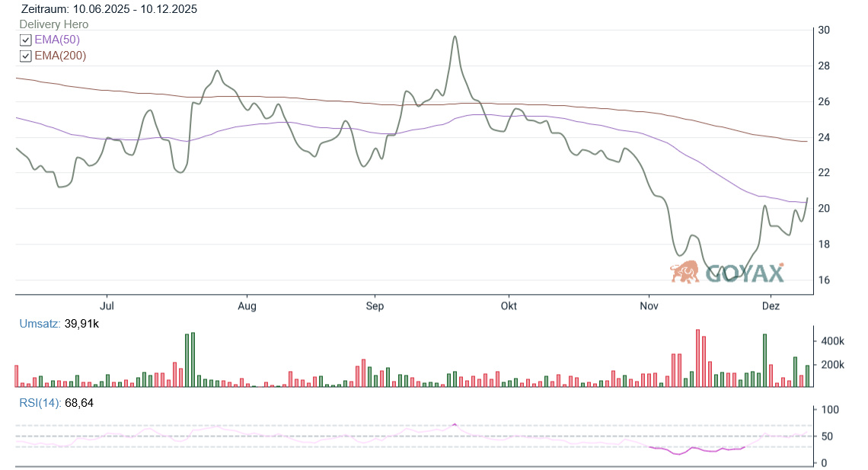The height and width of the screenshot is (470, 868).
Task: Click the EMA(200) legend label
Action: click(x=60, y=56)
